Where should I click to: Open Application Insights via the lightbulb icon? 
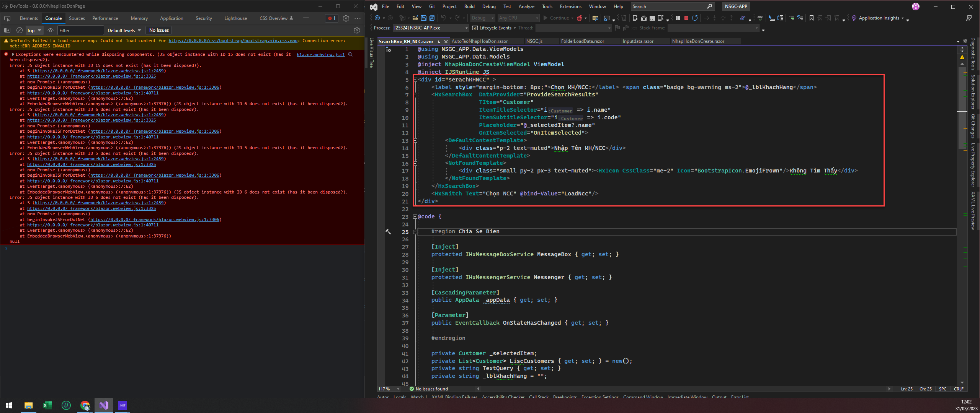pos(854,18)
